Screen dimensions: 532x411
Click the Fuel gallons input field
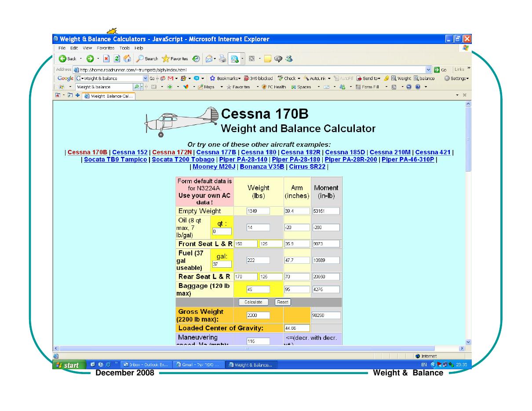[222, 265]
